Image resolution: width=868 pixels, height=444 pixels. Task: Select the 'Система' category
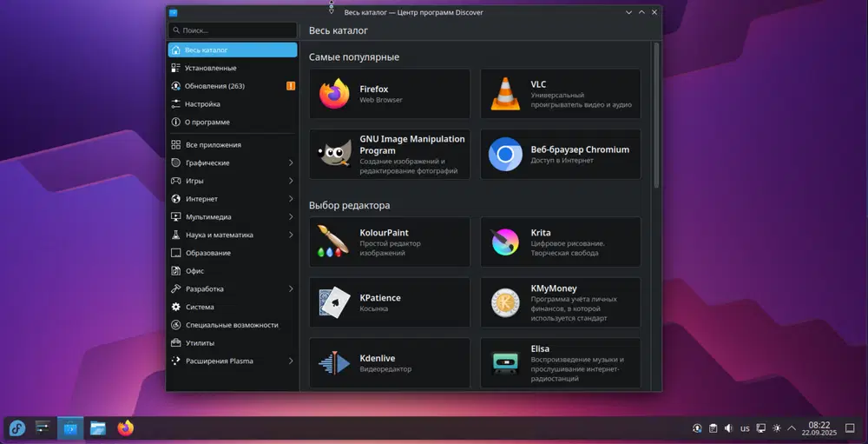tap(233, 307)
